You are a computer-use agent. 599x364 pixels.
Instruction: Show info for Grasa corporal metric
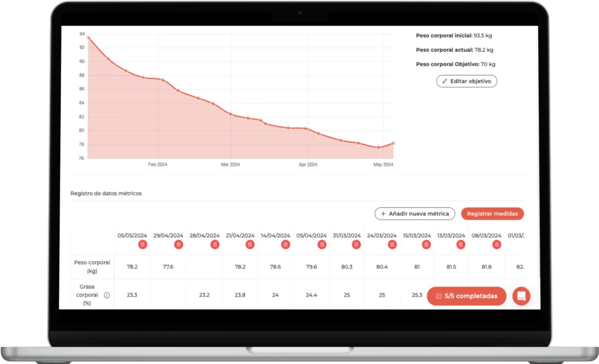click(106, 296)
